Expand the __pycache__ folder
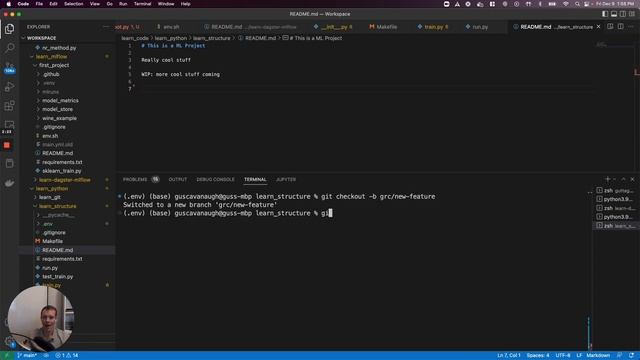The width and height of the screenshot is (640, 360). (58, 215)
